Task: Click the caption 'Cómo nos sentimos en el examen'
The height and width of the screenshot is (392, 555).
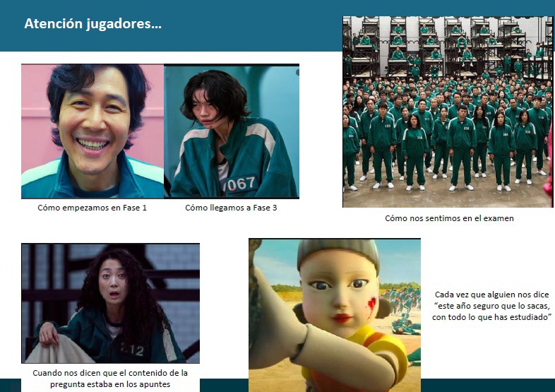Action: (x=449, y=218)
